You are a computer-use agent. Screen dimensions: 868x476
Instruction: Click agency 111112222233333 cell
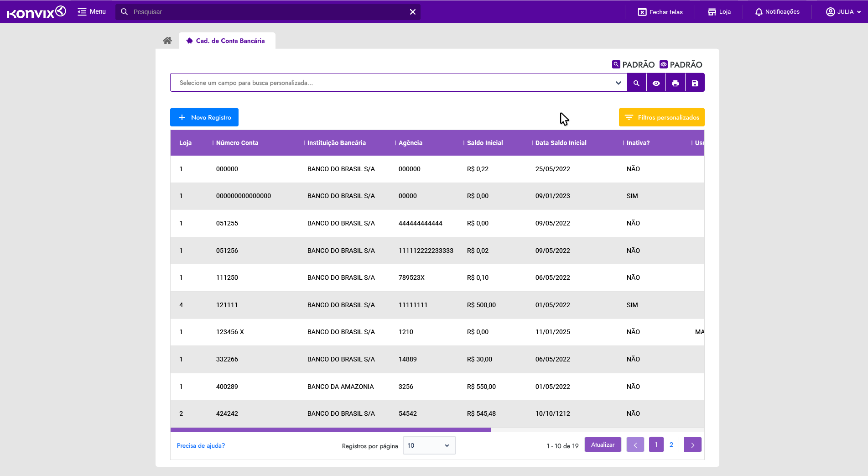pyautogui.click(x=426, y=251)
